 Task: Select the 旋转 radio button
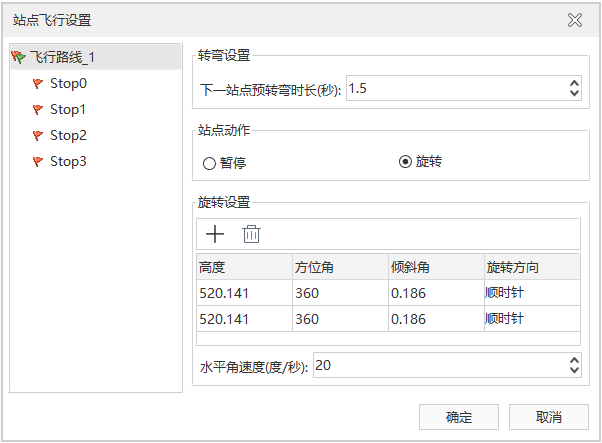pos(405,162)
